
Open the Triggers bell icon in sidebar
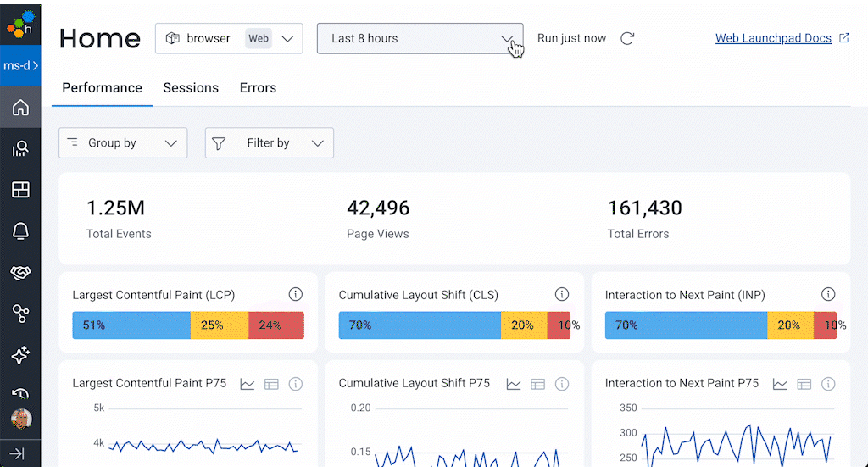tap(20, 231)
